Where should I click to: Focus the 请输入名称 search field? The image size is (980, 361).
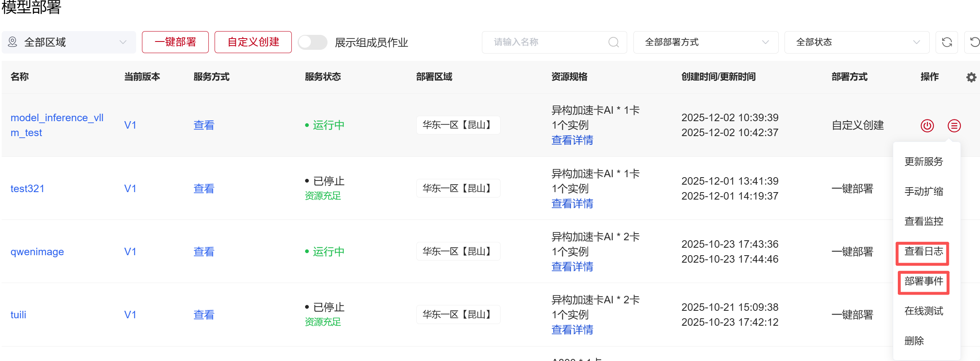click(x=548, y=42)
